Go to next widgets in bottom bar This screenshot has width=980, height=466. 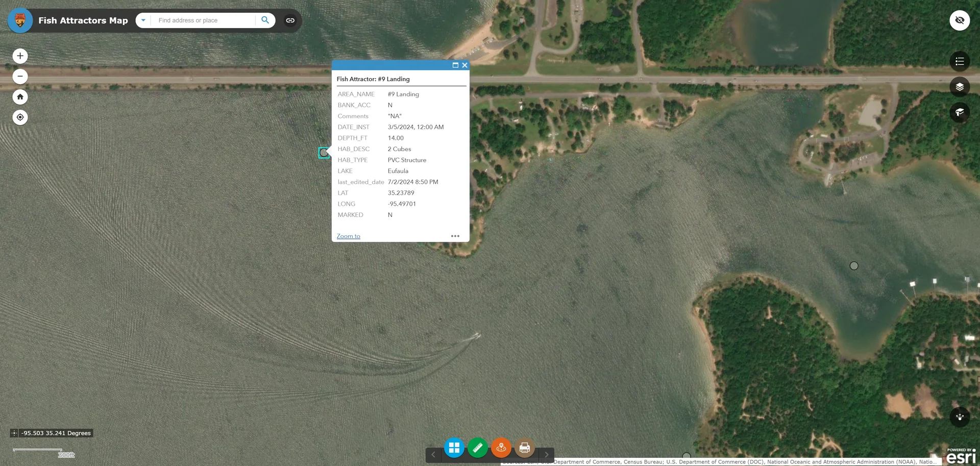pyautogui.click(x=546, y=454)
